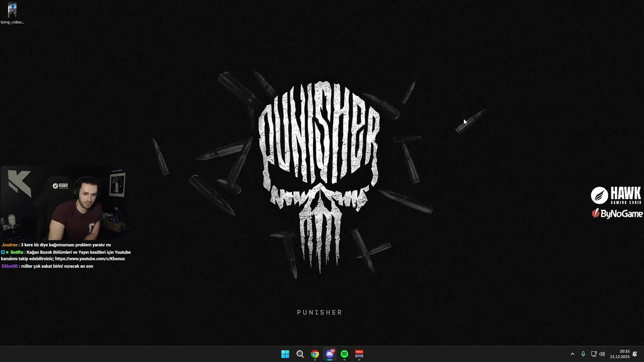Click the HAWK Gaming Chair logo
The image size is (644, 362).
(x=616, y=195)
